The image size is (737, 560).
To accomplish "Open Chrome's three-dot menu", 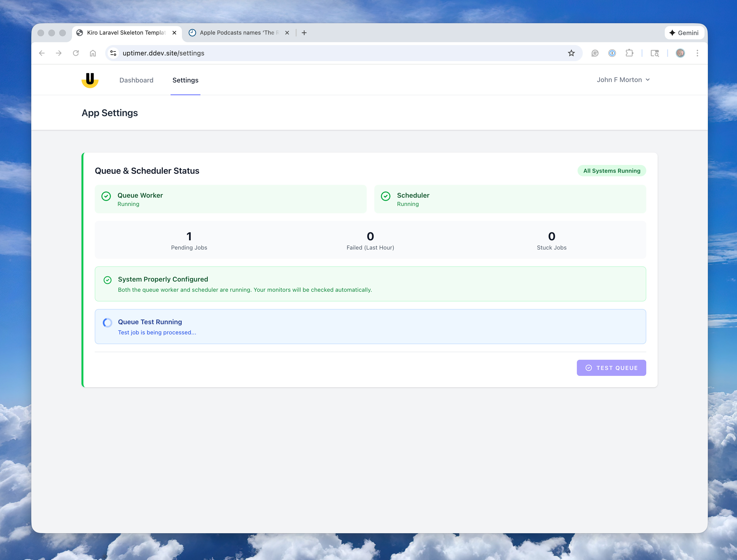I will [697, 53].
